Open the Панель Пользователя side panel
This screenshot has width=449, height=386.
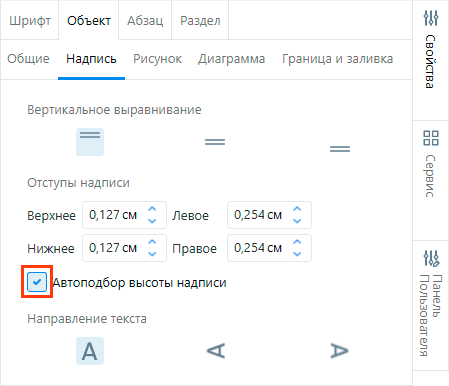431,305
